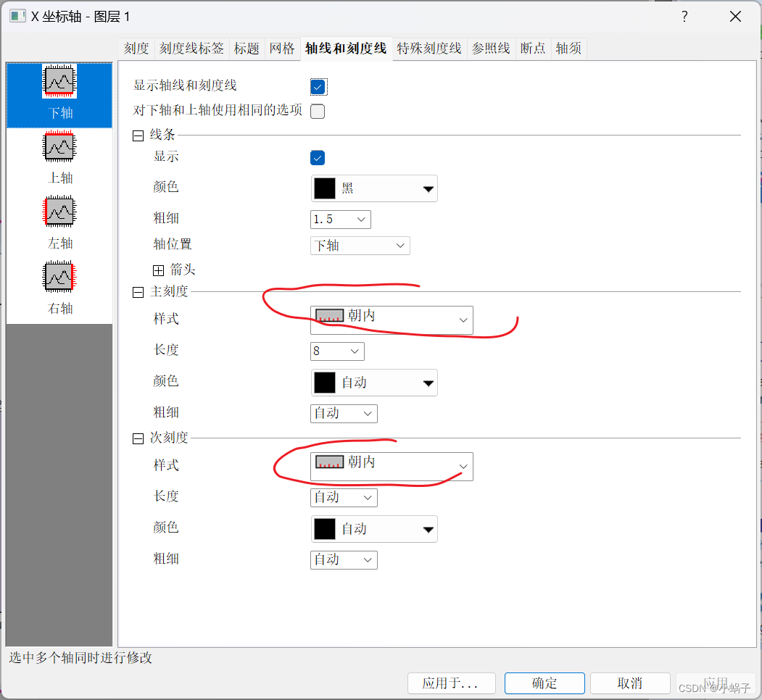762x700 pixels.
Task: Click the 应用 button
Action: pos(716,683)
